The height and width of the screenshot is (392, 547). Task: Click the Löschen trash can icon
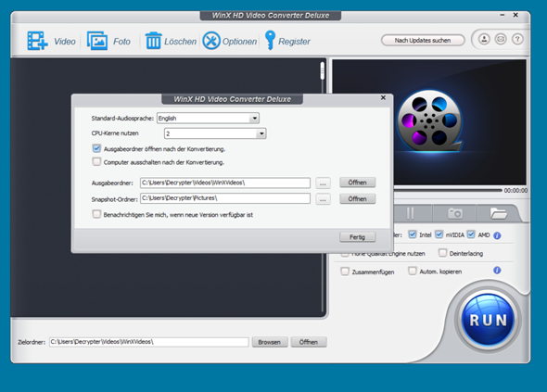pyautogui.click(x=153, y=41)
